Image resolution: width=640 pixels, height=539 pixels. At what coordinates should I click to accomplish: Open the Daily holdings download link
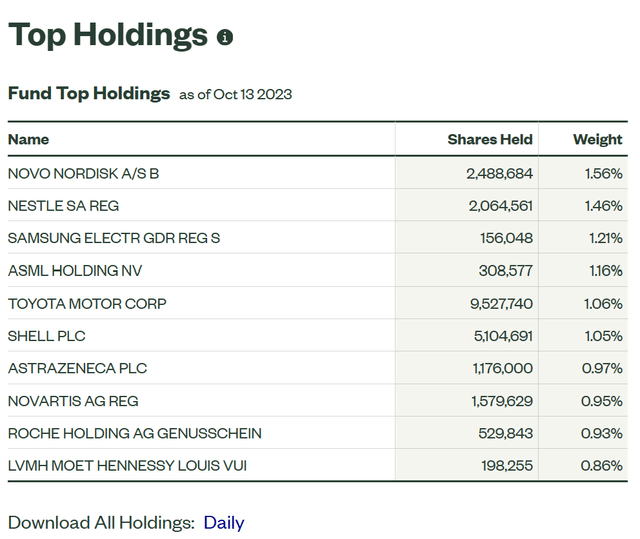223,522
